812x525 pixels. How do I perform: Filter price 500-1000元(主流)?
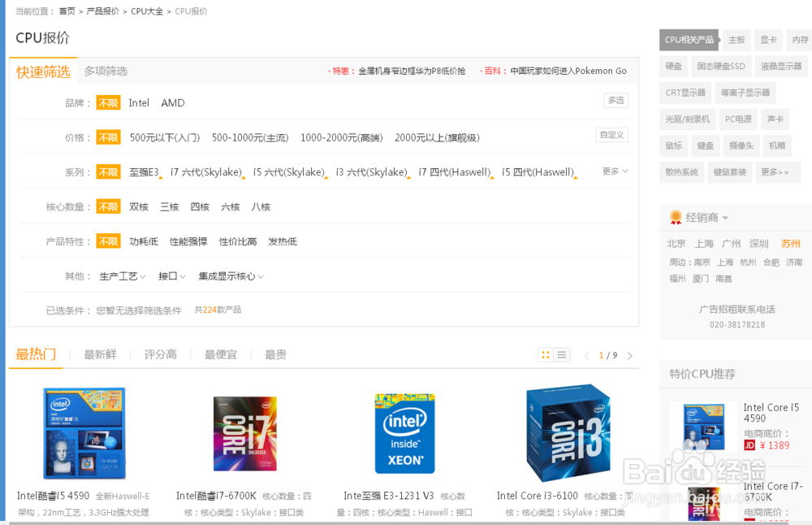pyautogui.click(x=250, y=138)
